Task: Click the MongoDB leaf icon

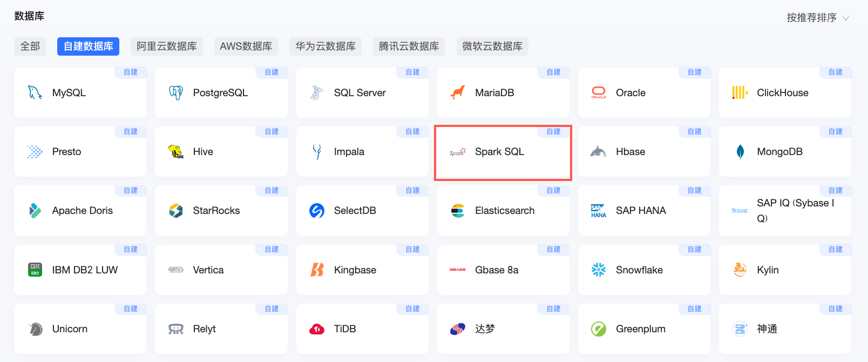Action: [740, 152]
